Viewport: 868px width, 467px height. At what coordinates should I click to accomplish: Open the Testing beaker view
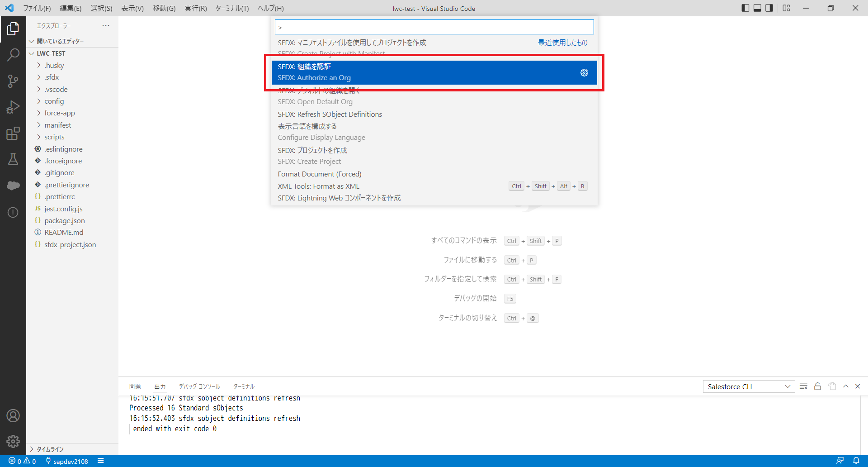pyautogui.click(x=13, y=159)
